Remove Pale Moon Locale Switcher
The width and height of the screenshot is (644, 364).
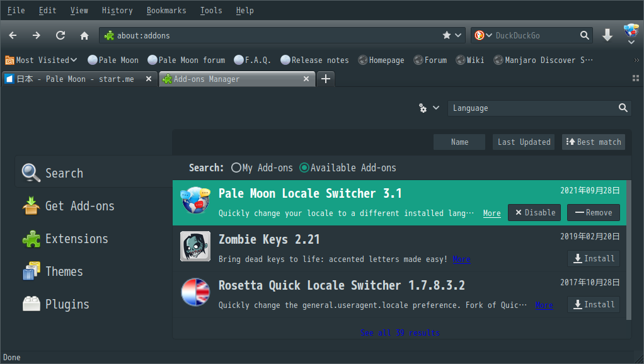point(594,213)
